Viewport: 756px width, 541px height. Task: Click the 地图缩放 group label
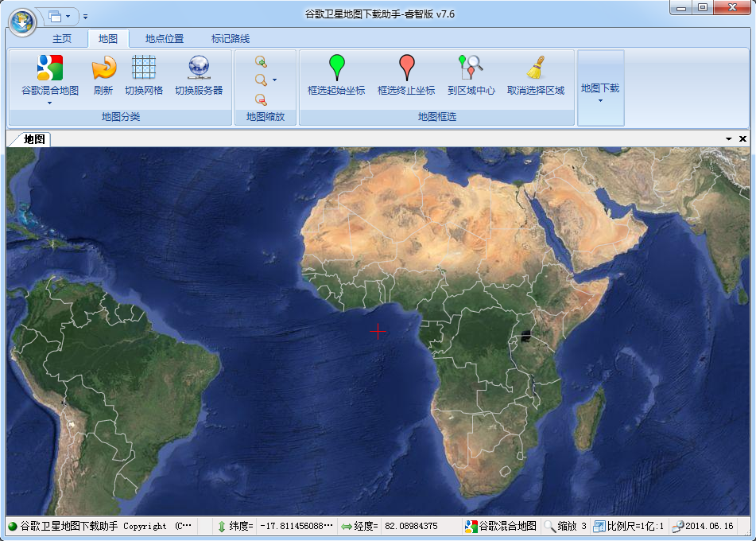pyautogui.click(x=266, y=117)
